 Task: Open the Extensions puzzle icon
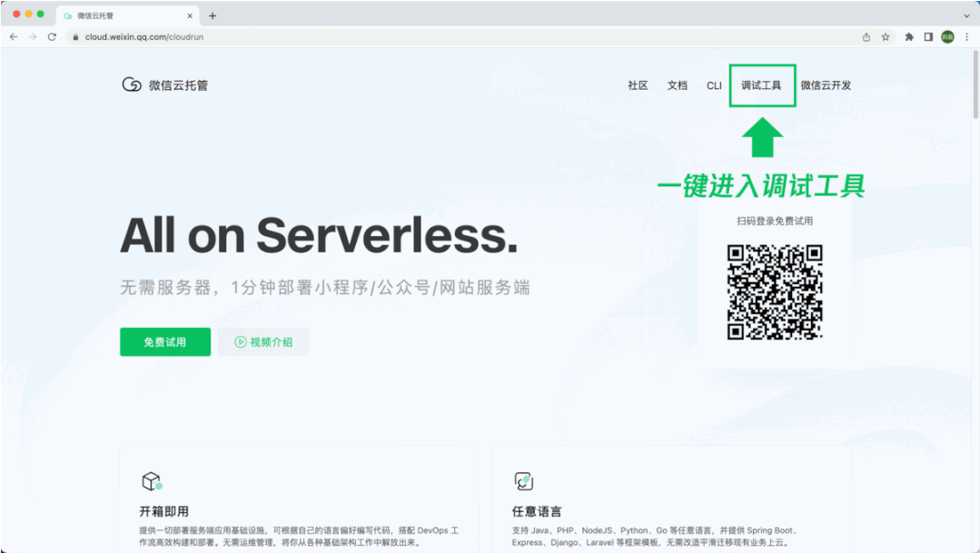pos(909,37)
